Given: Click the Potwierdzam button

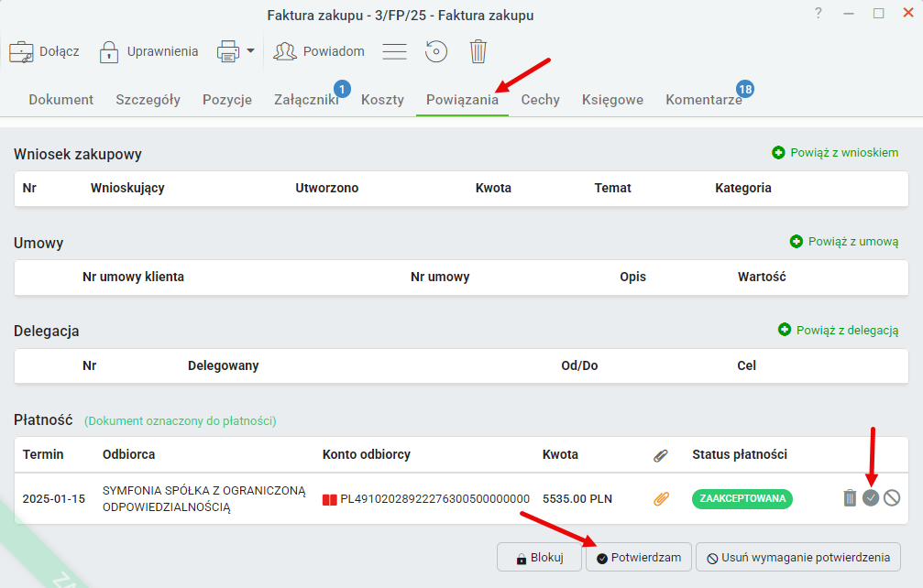Looking at the screenshot, I should [x=639, y=558].
